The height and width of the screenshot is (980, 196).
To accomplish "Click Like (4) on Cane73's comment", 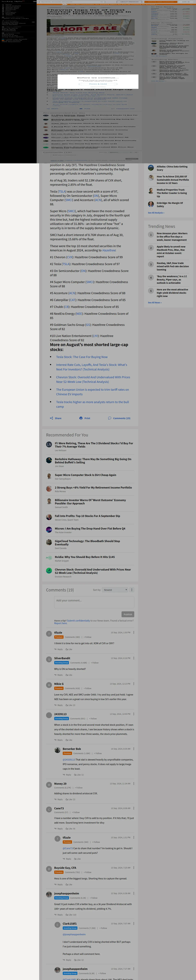I will 70,829.
